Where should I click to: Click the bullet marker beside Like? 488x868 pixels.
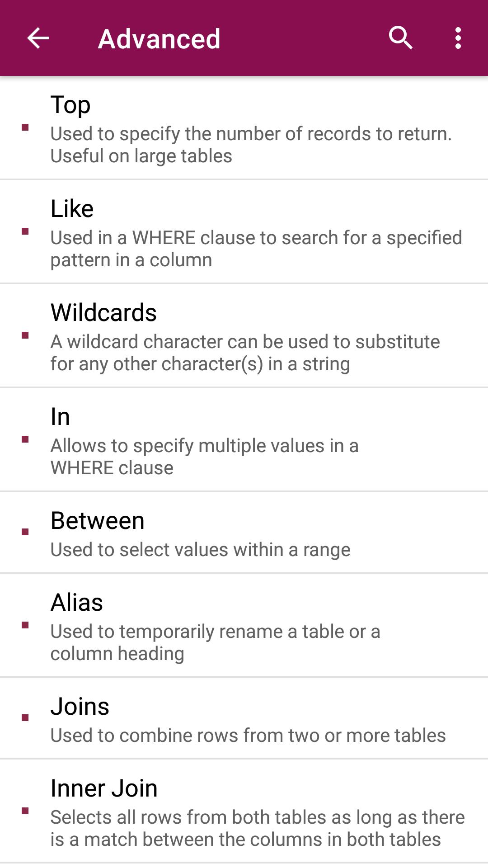click(25, 231)
